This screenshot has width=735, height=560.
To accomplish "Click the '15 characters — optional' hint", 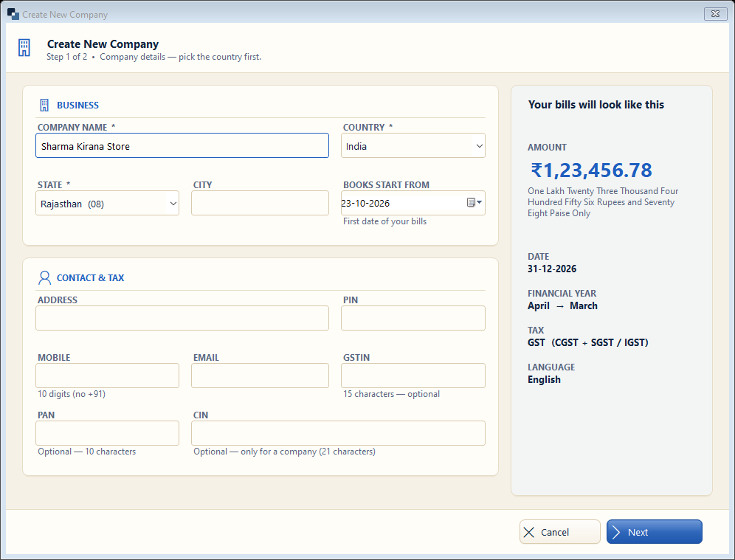I will tap(391, 394).
